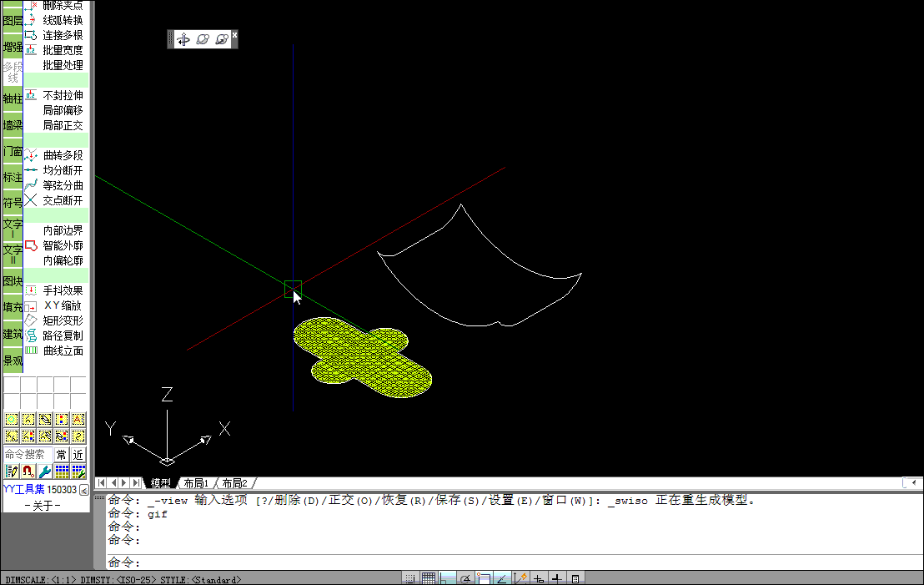Jump to last layout tab using arrow

[137, 483]
